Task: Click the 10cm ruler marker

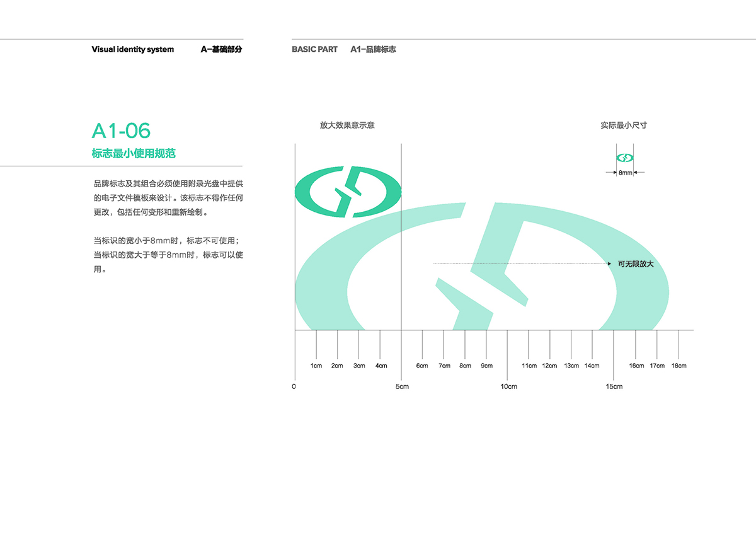Action: coord(508,386)
